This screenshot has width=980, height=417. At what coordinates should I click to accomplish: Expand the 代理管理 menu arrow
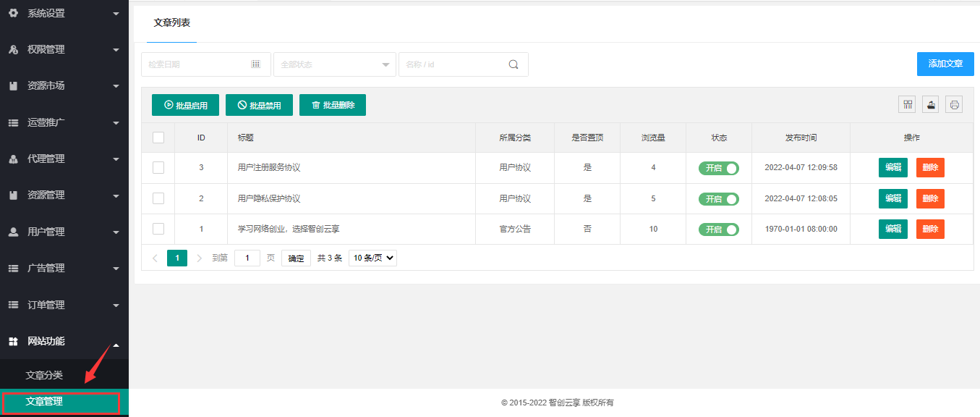click(x=116, y=159)
